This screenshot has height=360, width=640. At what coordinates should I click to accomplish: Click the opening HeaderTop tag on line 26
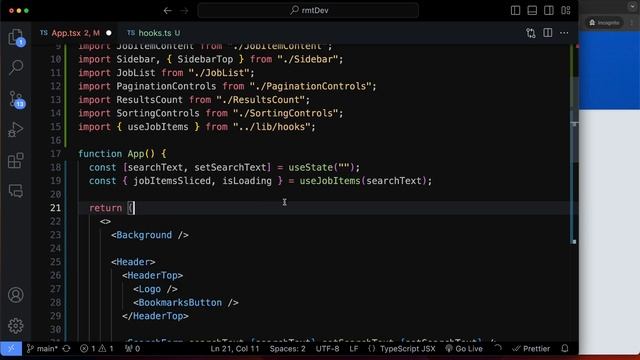[x=152, y=276]
